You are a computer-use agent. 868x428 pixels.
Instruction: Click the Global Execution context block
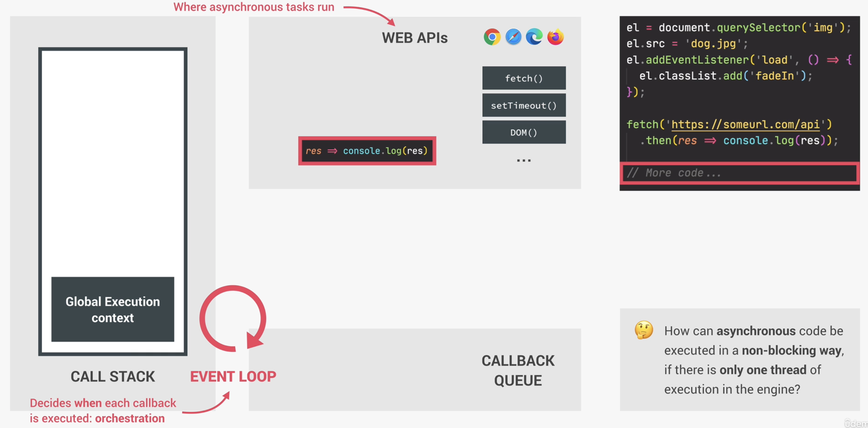pos(113,309)
